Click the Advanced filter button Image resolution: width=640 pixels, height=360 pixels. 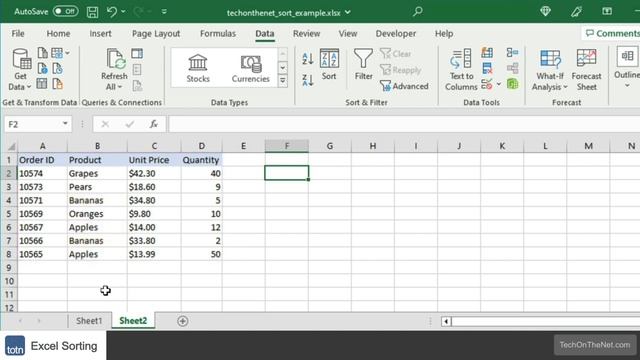click(x=404, y=86)
